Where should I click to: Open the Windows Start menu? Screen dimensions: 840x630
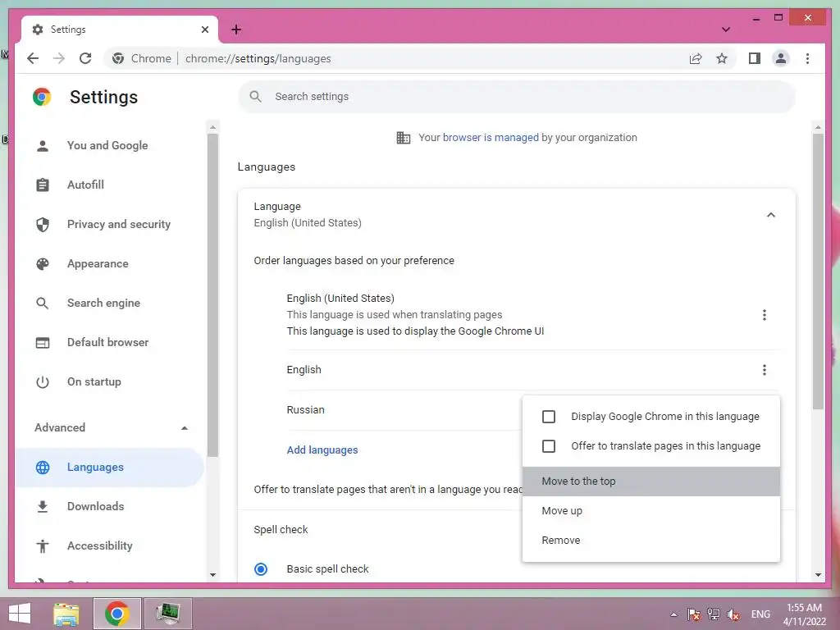click(x=20, y=614)
